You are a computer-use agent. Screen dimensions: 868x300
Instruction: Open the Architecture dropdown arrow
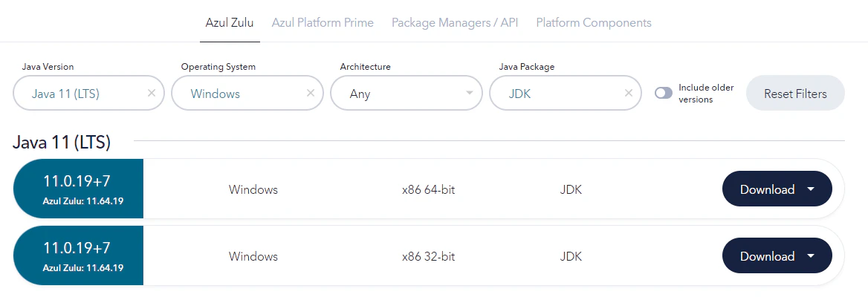pyautogui.click(x=470, y=93)
